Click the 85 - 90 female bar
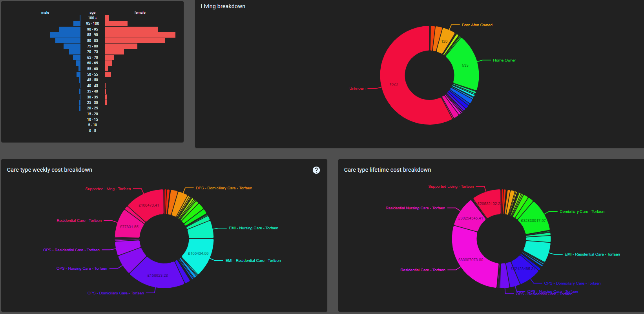 140,35
